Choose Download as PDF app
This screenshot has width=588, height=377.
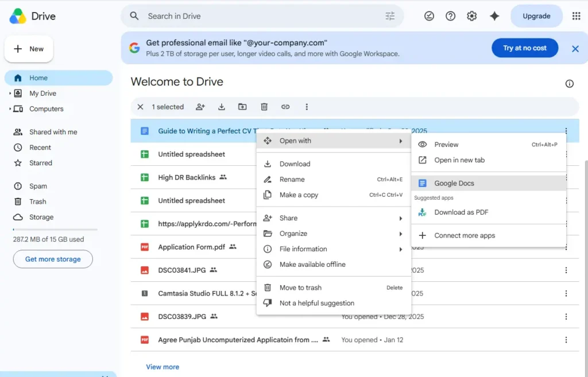pyautogui.click(x=488, y=212)
